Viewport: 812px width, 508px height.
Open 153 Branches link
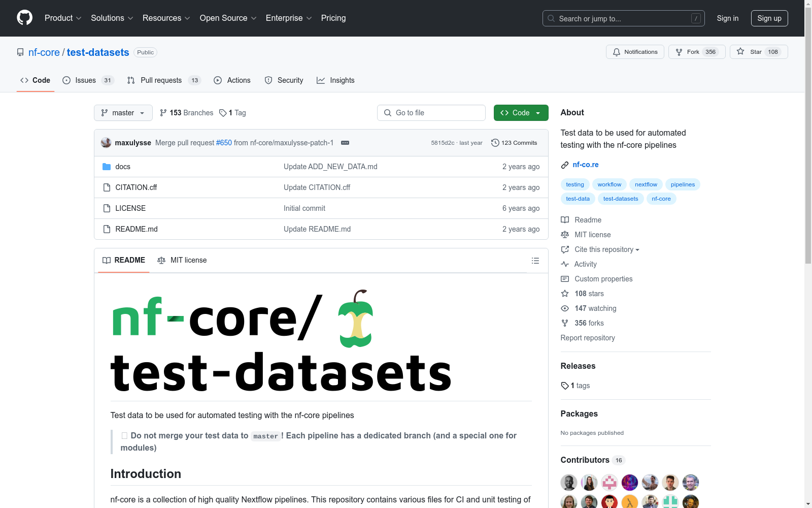pyautogui.click(x=186, y=113)
